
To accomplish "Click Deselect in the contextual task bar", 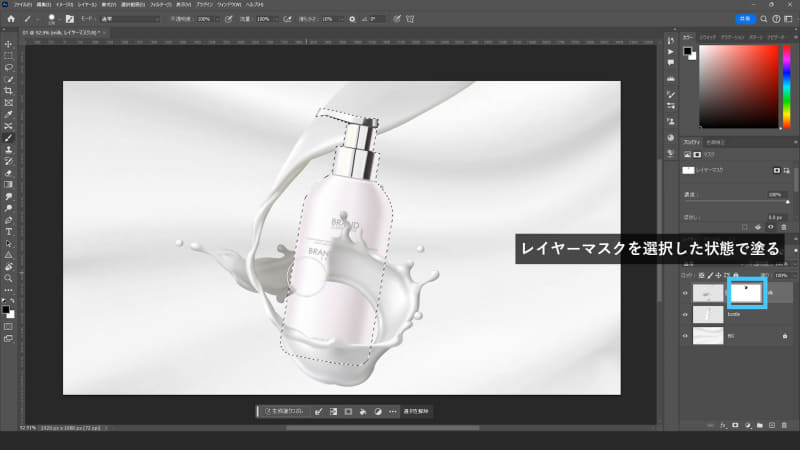I will tap(416, 411).
